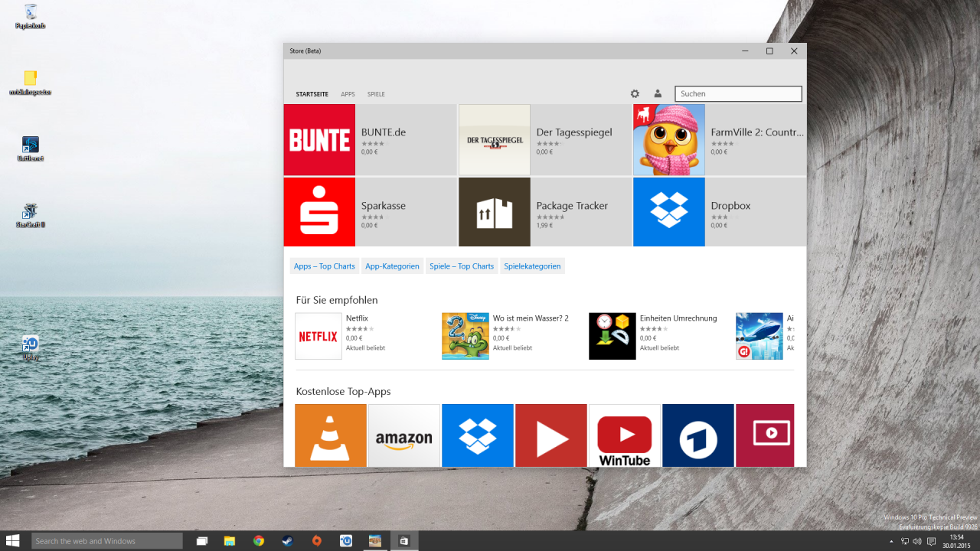The image size is (980, 551).
Task: Open Spielekategorien link
Action: point(532,266)
